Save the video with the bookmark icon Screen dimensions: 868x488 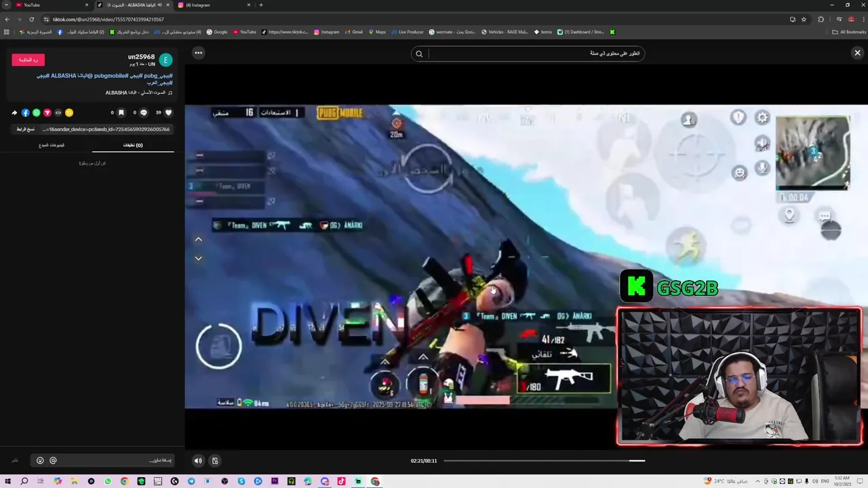pyautogui.click(x=121, y=113)
